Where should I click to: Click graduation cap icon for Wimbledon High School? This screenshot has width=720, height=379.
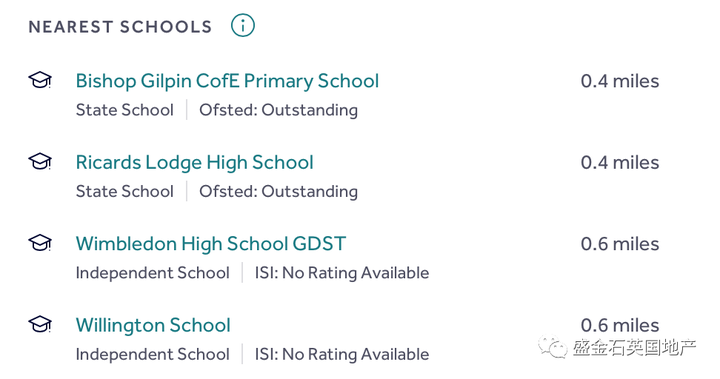click(40, 243)
